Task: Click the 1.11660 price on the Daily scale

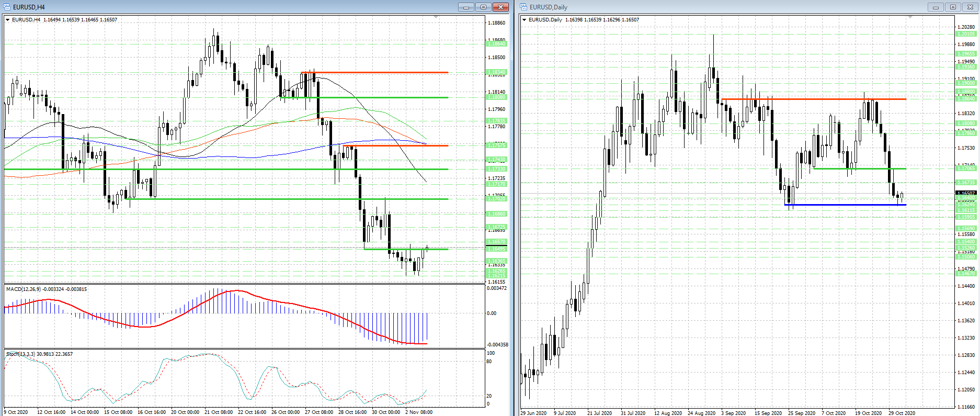Action: pos(966,407)
